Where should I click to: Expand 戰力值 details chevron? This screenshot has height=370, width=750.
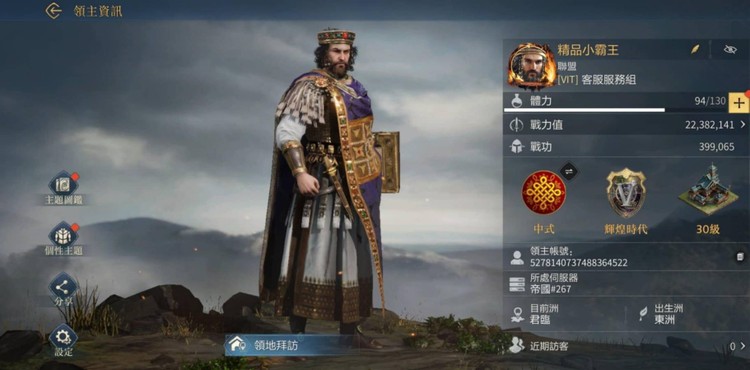(x=743, y=125)
